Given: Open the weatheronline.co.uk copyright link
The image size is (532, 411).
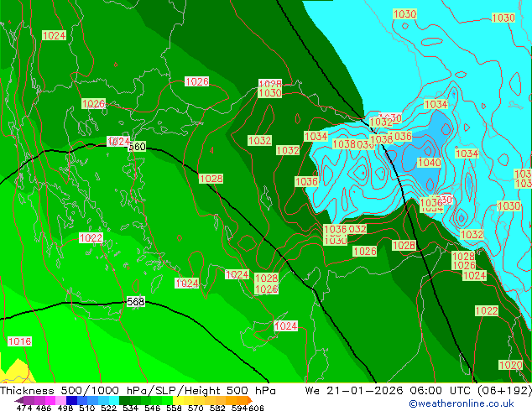Looking at the screenshot, I should click(x=462, y=403).
